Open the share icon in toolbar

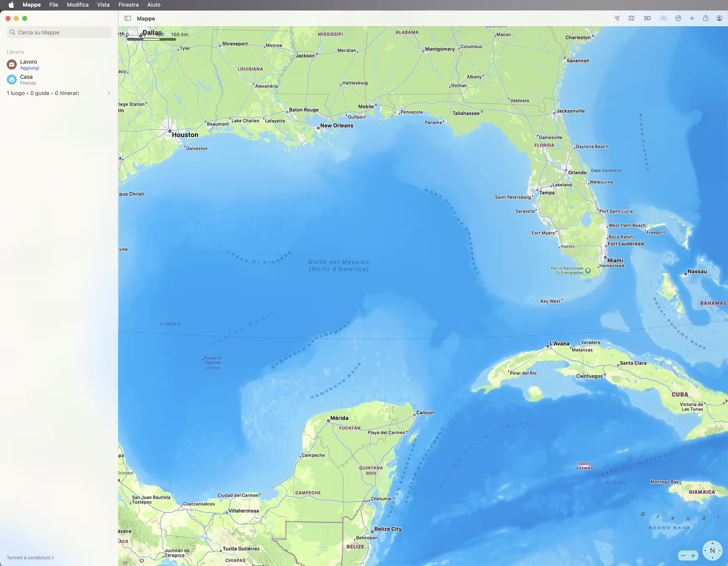(x=706, y=18)
